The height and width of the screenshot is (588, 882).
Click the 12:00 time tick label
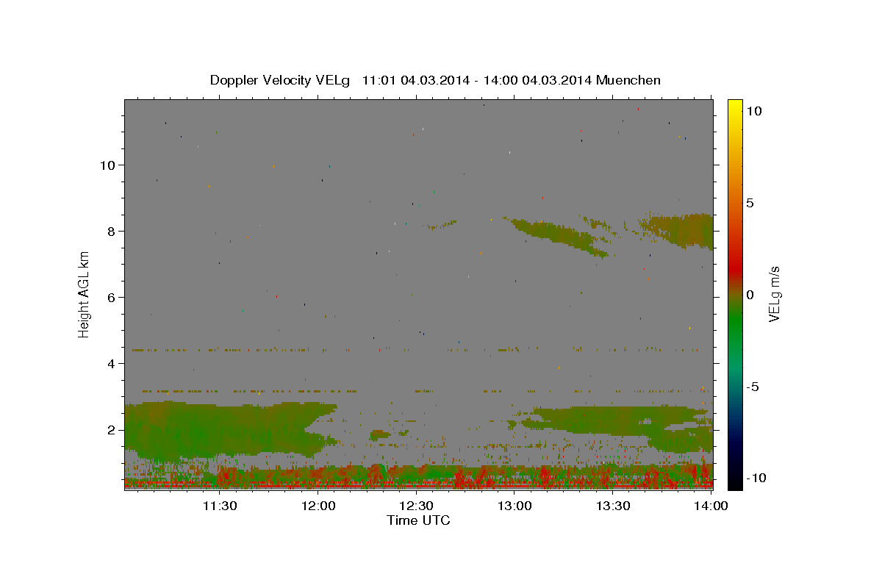tap(318, 506)
